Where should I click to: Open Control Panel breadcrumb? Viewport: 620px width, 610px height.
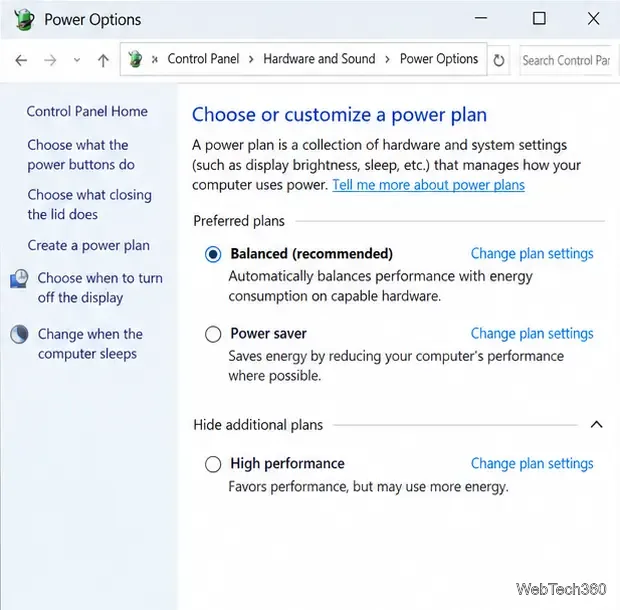pyautogui.click(x=203, y=59)
